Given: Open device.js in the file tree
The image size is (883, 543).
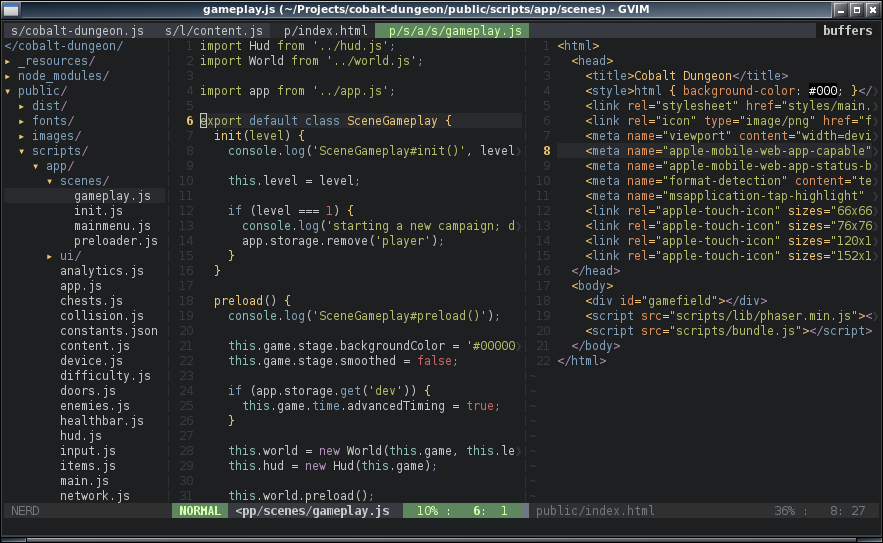Looking at the screenshot, I should coord(91,361).
